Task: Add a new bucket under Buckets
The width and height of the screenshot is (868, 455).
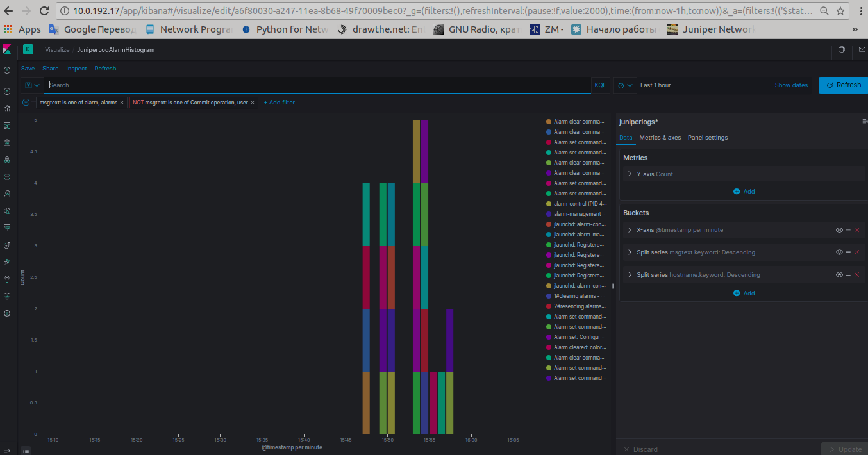Action: (x=744, y=294)
